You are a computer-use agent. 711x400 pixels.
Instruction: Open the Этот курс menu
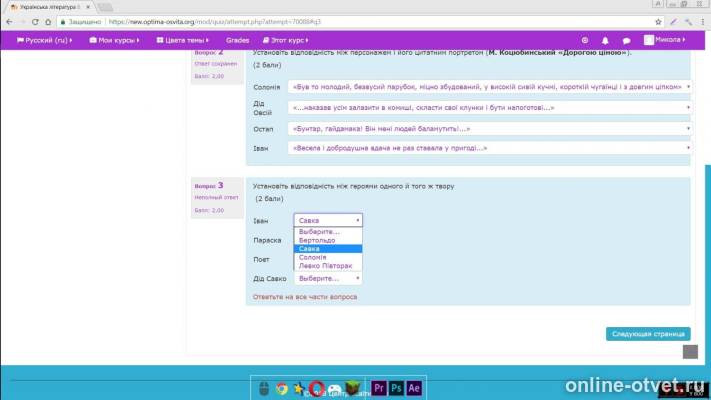(286, 40)
